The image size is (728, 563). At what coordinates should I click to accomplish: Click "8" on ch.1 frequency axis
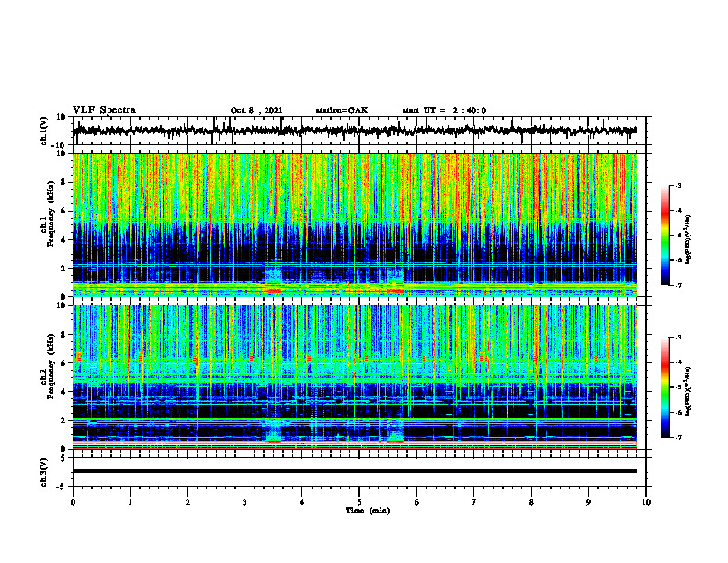pyautogui.click(x=63, y=182)
